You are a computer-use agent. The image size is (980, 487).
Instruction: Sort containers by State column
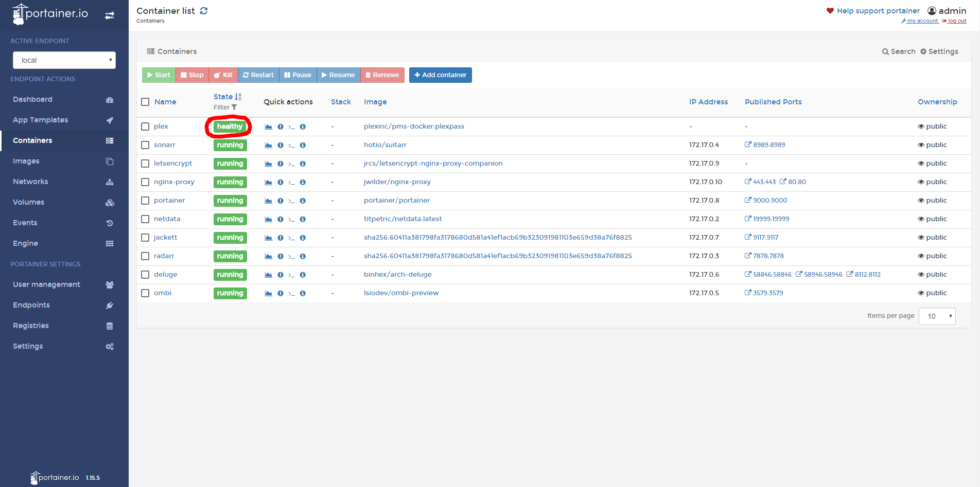point(227,97)
